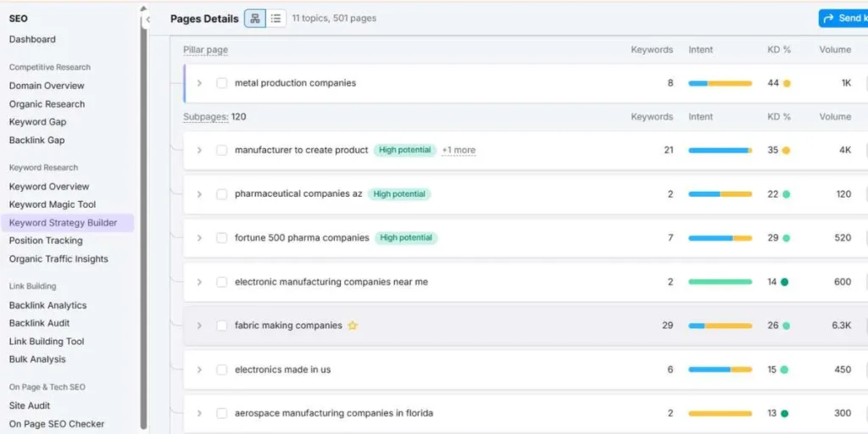This screenshot has width=868, height=434.
Task: Click High potential tag on fortune 500 pharma
Action: pyautogui.click(x=406, y=238)
